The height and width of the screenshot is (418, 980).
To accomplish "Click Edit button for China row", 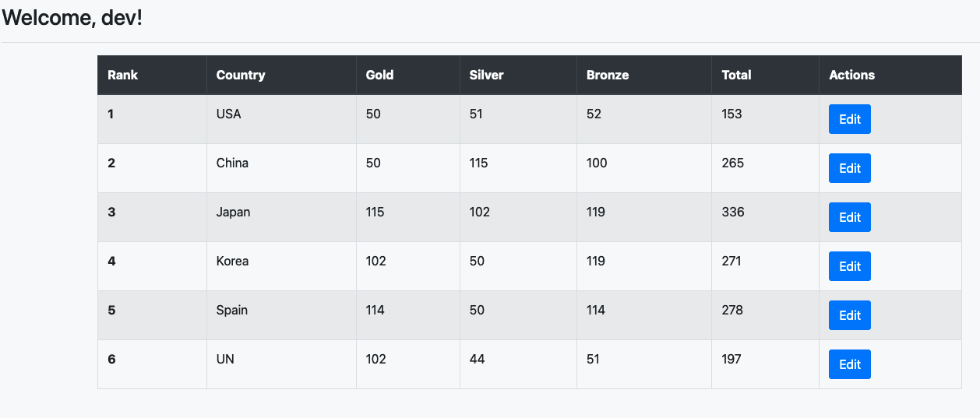I will pyautogui.click(x=849, y=168).
